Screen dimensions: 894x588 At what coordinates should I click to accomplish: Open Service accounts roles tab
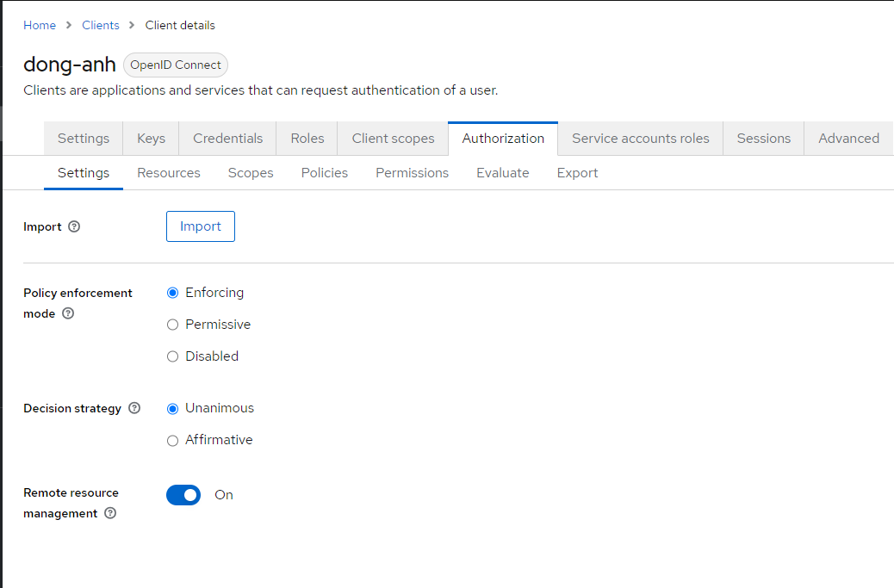point(640,139)
